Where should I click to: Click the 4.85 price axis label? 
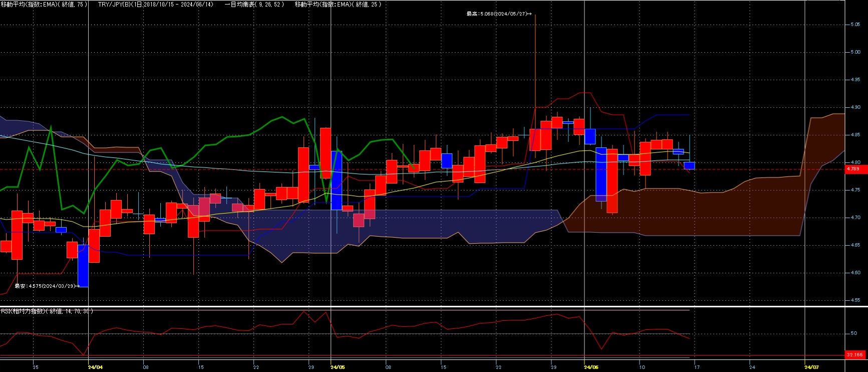(x=855, y=135)
